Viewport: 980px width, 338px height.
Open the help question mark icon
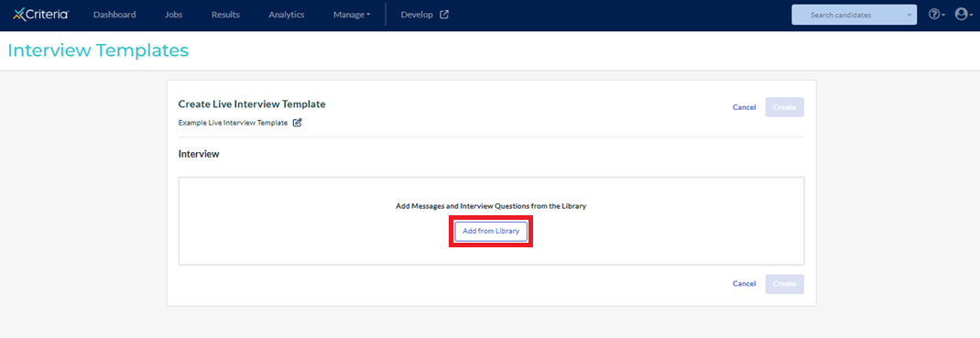(x=934, y=15)
